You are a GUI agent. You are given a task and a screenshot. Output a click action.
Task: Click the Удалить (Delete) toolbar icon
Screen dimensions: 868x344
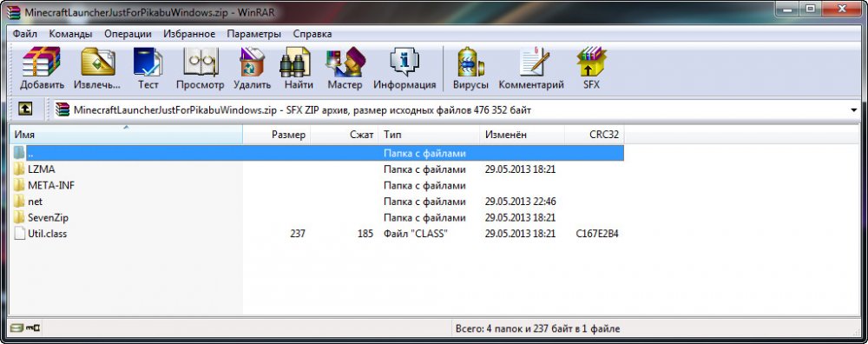pos(253,62)
